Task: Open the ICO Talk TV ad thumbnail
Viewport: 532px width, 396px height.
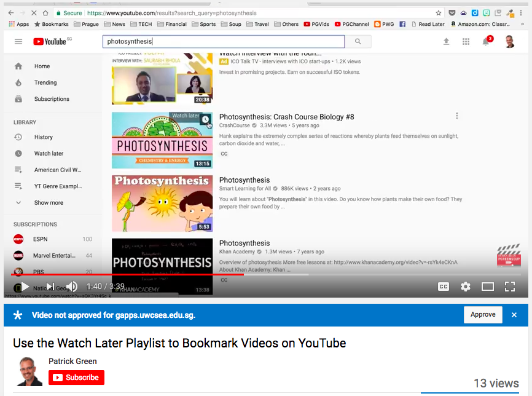Action: click(162, 79)
